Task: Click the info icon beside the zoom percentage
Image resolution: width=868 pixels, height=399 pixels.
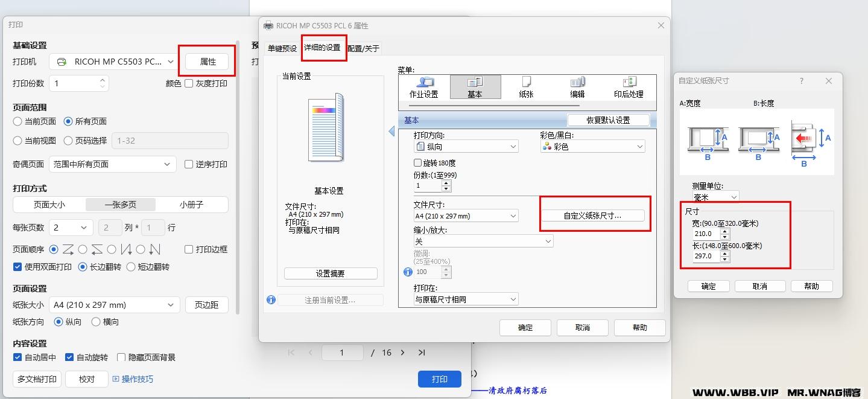Action: click(x=408, y=272)
